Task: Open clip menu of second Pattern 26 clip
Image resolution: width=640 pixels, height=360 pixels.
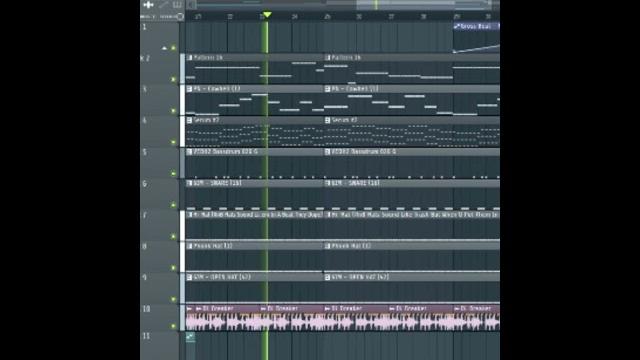Action: [327, 58]
